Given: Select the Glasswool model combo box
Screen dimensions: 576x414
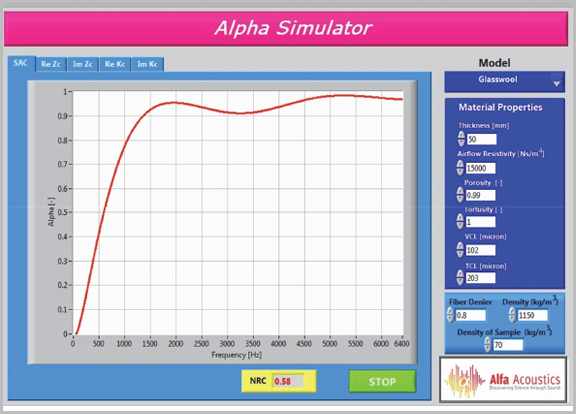Looking at the screenshot, I should (504, 82).
